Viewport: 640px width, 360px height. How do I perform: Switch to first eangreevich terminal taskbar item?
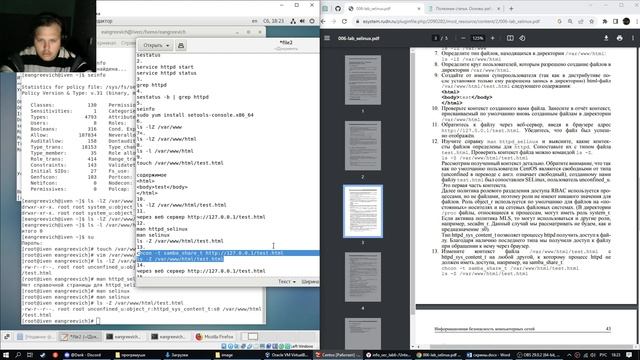[123, 337]
